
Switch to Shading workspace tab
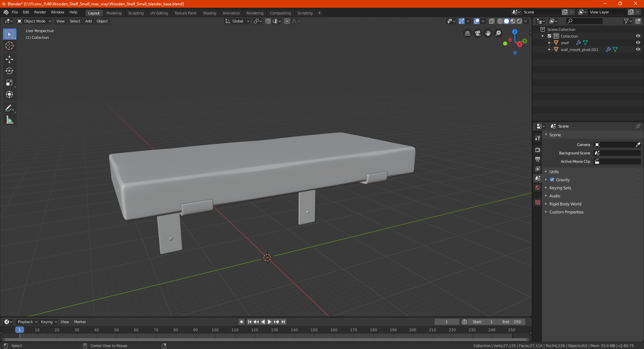(209, 13)
